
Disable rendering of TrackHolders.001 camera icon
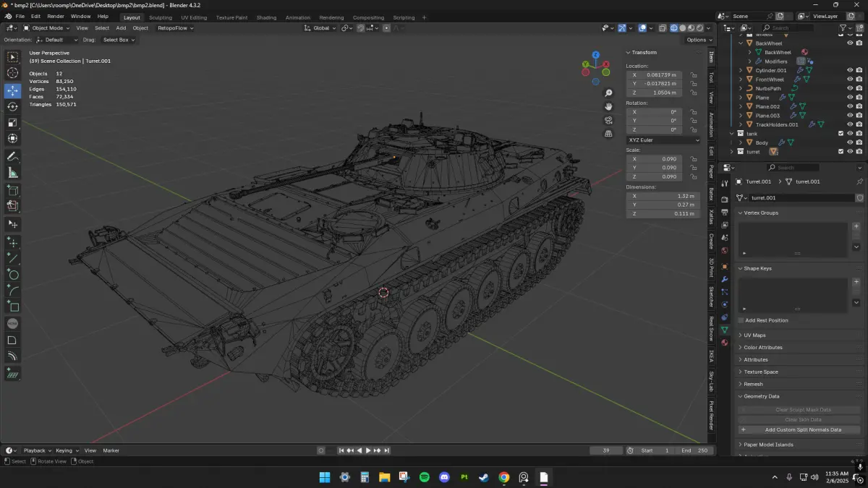[859, 124]
